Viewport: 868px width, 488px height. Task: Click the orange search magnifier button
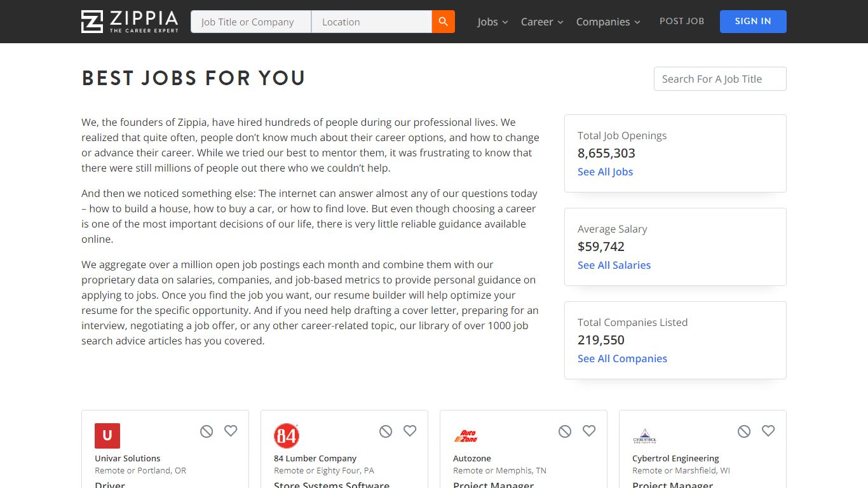[x=444, y=22]
